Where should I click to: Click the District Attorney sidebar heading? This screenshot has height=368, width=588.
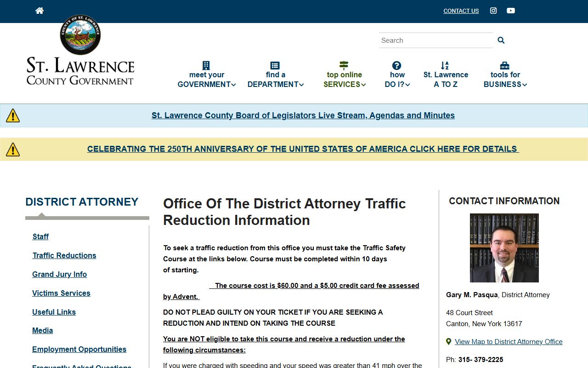82,202
